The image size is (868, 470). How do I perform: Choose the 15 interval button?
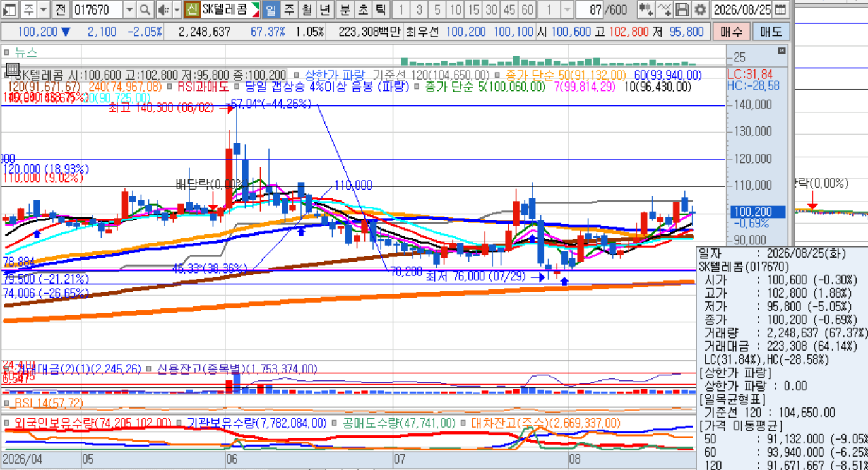473,9
